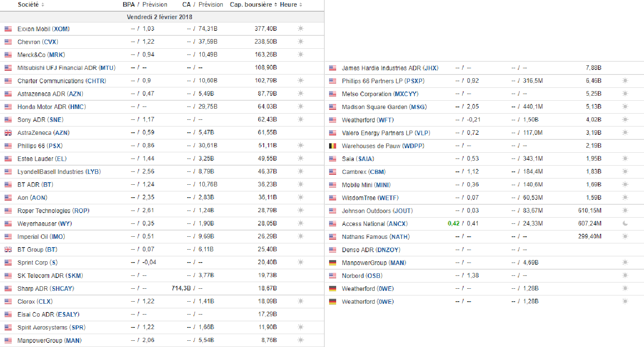The image size is (644, 347).
Task: Click the UK flag in the BT Group row
Action: click(8, 250)
